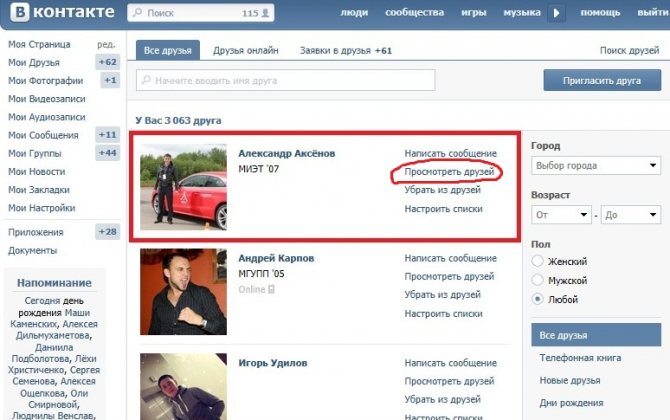Click the mobile online icon near Андрей Карпов

coord(271,289)
